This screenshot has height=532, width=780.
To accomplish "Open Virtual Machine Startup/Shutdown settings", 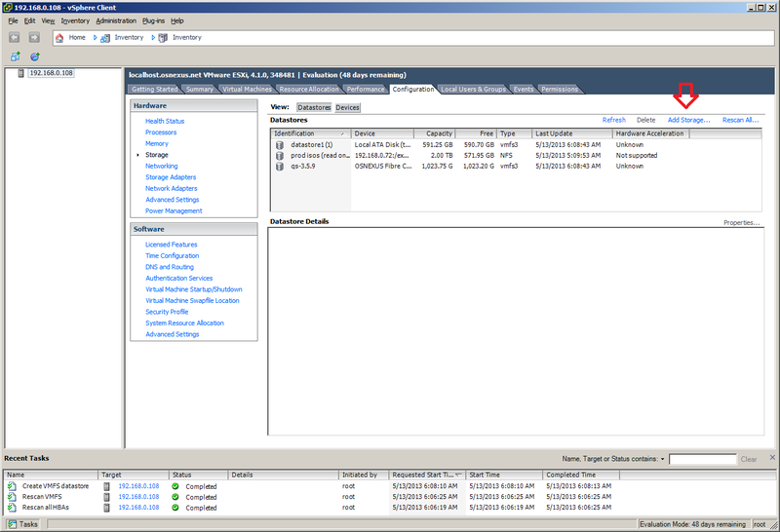I will (193, 289).
